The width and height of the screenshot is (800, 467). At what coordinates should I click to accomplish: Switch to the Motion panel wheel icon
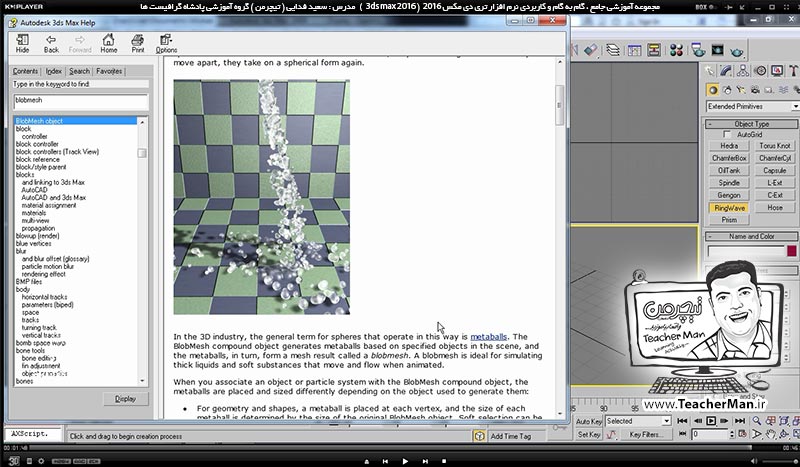click(760, 70)
